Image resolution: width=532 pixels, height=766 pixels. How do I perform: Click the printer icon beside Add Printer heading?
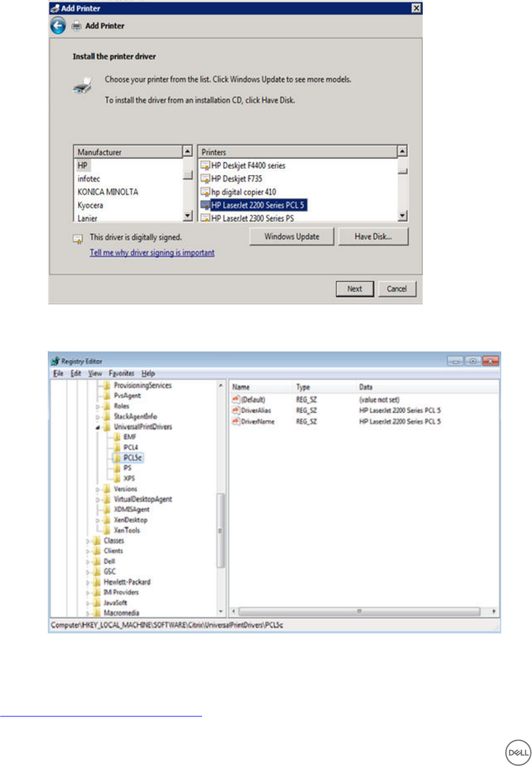click(x=77, y=26)
